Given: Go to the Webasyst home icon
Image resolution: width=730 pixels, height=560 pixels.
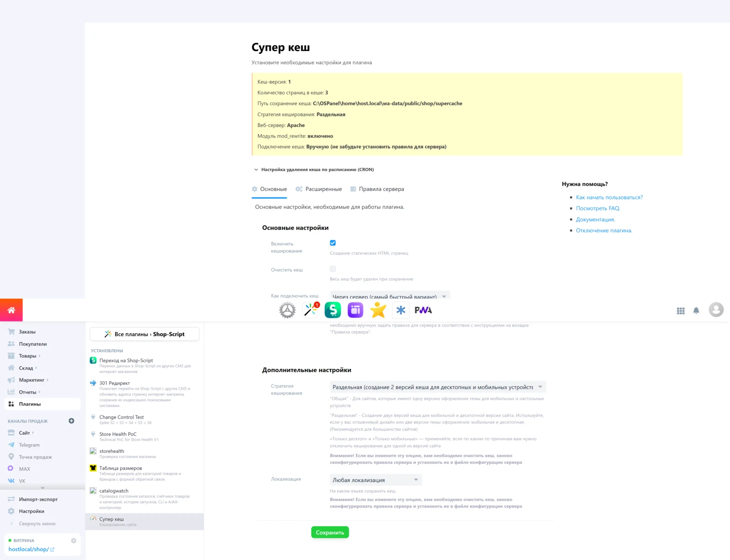Looking at the screenshot, I should coord(11,310).
